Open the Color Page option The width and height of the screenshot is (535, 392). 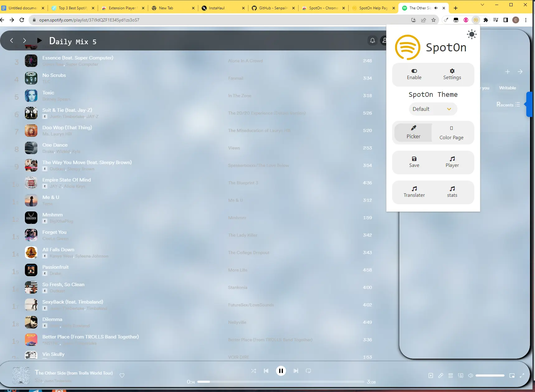[x=451, y=133]
